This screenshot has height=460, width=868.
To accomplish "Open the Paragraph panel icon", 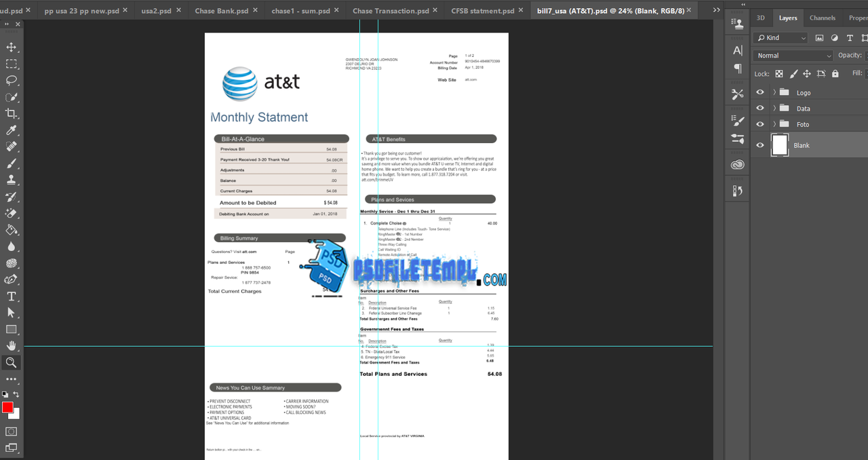I will click(x=738, y=69).
